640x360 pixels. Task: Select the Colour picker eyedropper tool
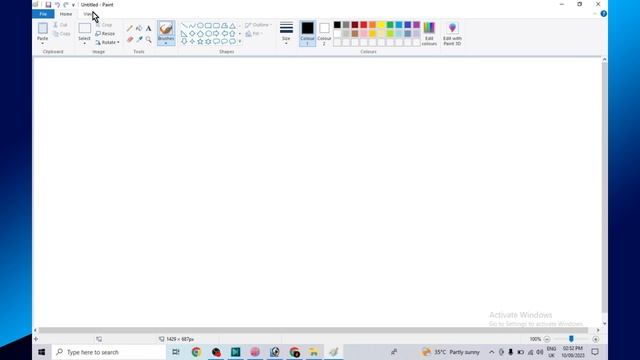pos(139,39)
